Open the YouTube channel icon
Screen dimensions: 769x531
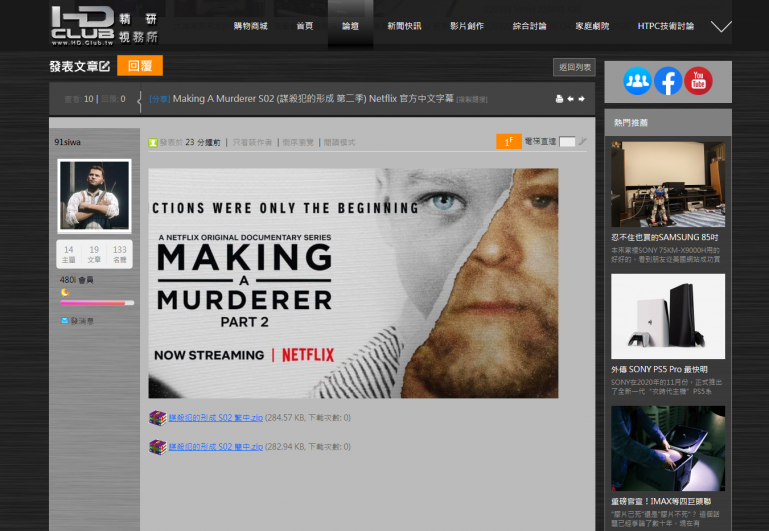click(x=698, y=81)
